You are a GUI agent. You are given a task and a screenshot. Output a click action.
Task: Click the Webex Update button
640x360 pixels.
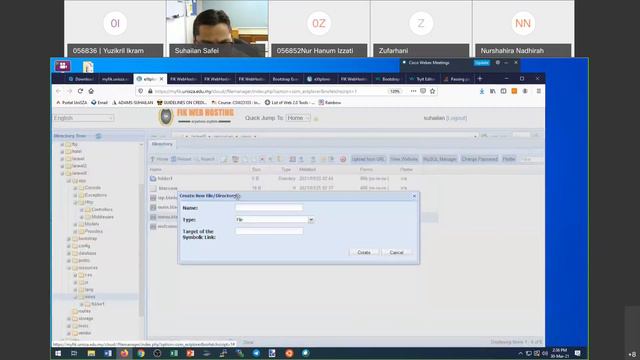point(482,63)
